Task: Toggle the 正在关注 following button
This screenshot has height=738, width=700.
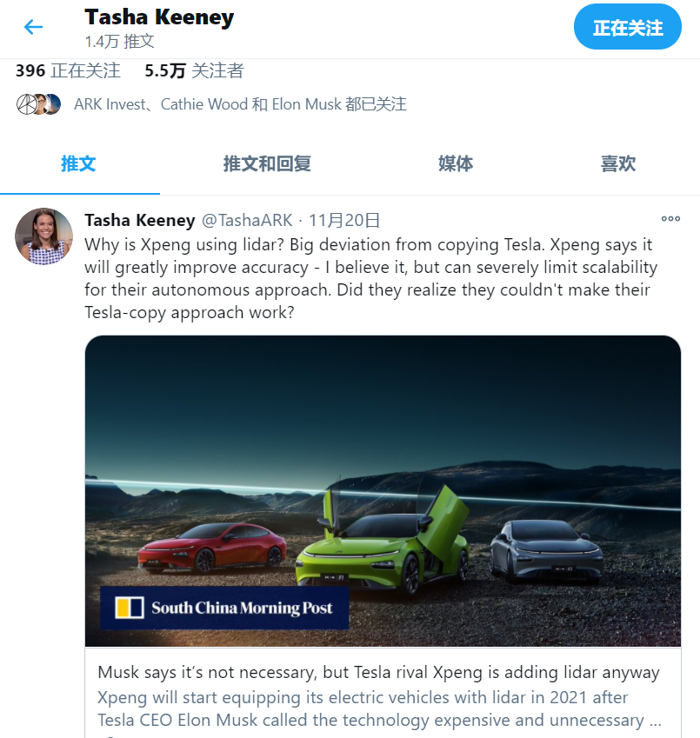Action: point(628,27)
